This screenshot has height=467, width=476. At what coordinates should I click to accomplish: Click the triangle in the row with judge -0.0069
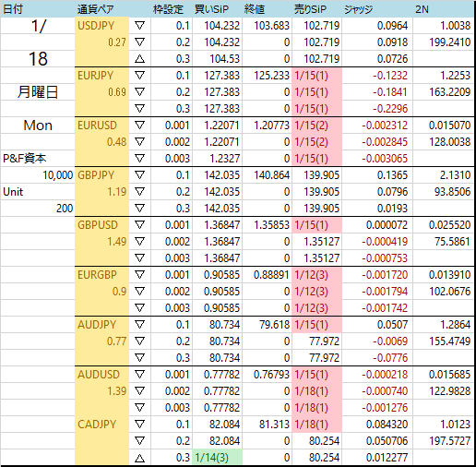139,341
